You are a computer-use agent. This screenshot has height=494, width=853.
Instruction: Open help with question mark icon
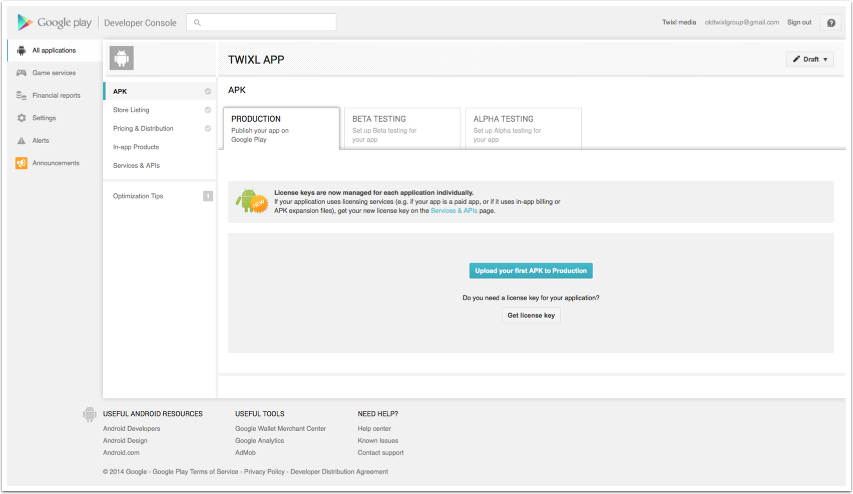point(831,23)
